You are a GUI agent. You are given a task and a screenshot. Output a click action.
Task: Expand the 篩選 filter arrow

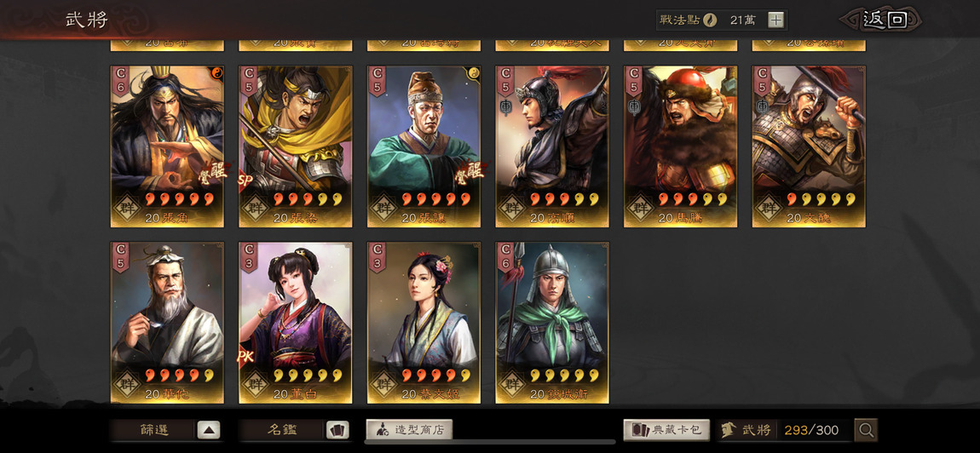209,430
